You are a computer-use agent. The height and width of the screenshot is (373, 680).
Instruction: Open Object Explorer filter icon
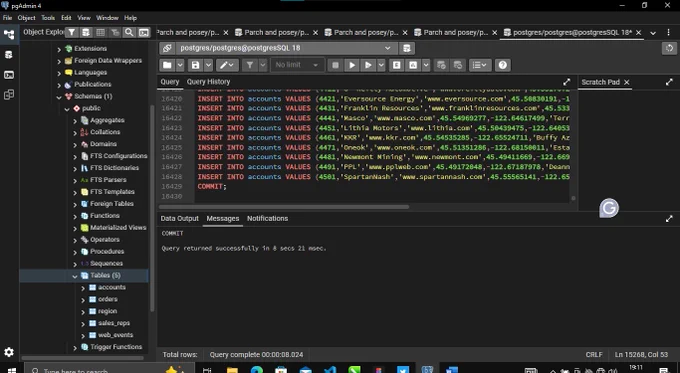tap(72, 32)
